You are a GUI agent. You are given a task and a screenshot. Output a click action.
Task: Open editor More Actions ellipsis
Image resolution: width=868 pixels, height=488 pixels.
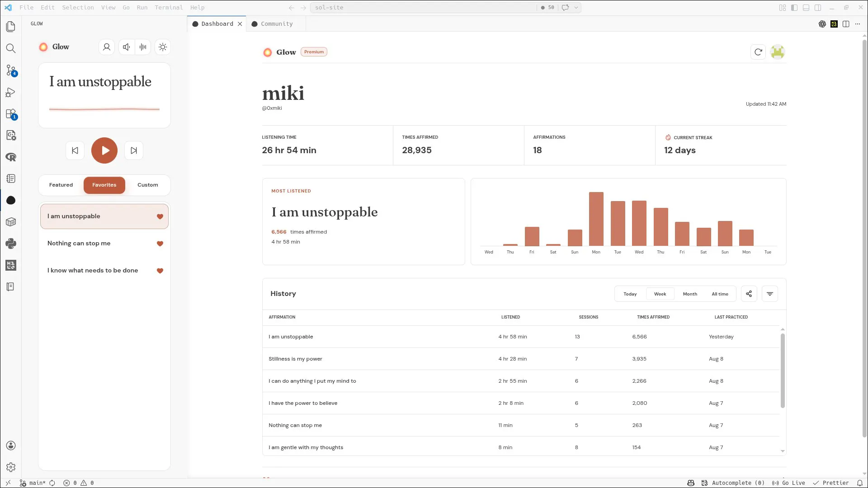[x=858, y=24]
